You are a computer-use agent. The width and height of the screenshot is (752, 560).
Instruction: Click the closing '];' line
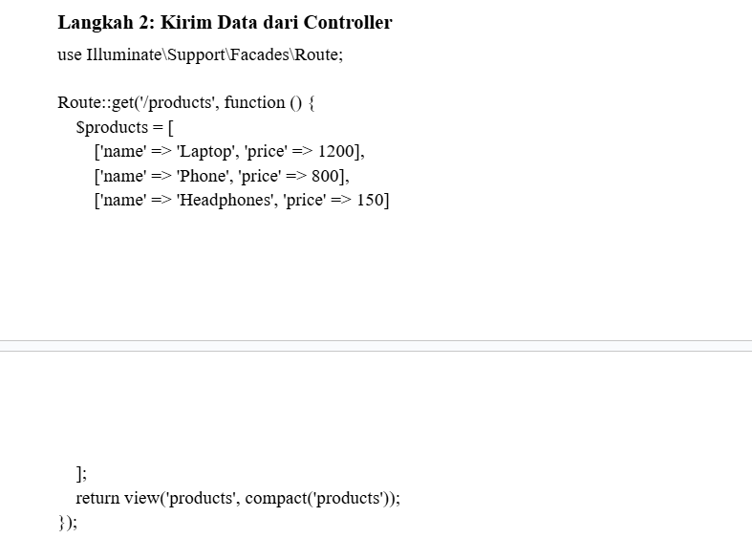click(81, 474)
